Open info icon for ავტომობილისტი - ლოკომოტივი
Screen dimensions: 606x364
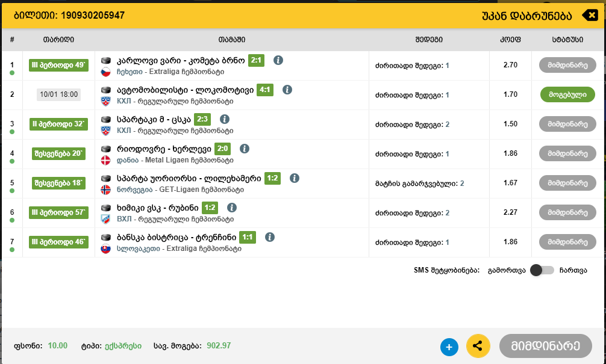pyautogui.click(x=287, y=90)
